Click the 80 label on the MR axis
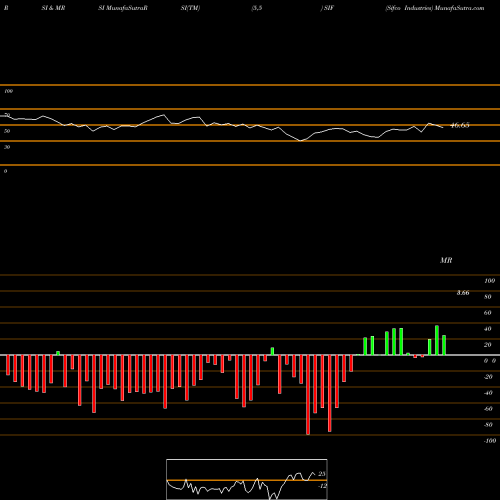500x500 pixels. (488, 297)
